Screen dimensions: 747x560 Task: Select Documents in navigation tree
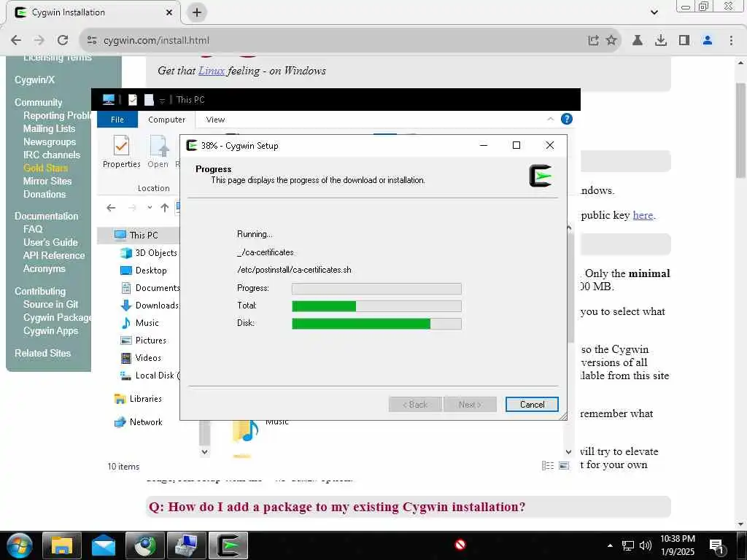[150, 288]
